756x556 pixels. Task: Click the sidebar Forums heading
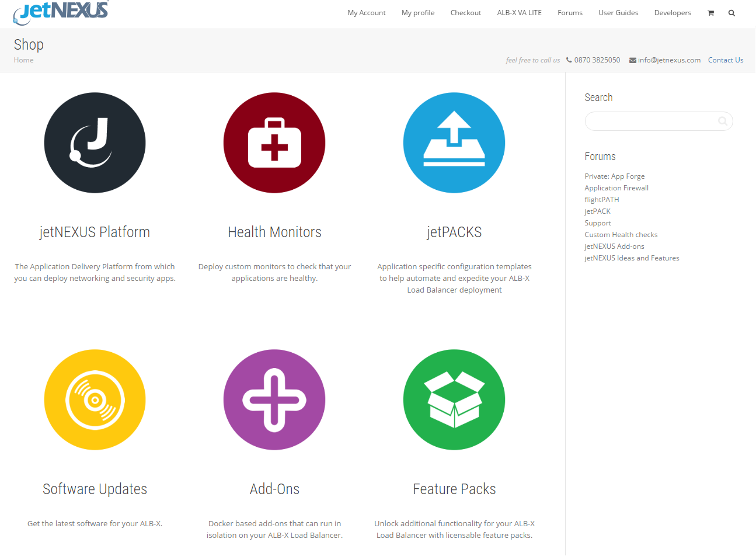tap(600, 157)
